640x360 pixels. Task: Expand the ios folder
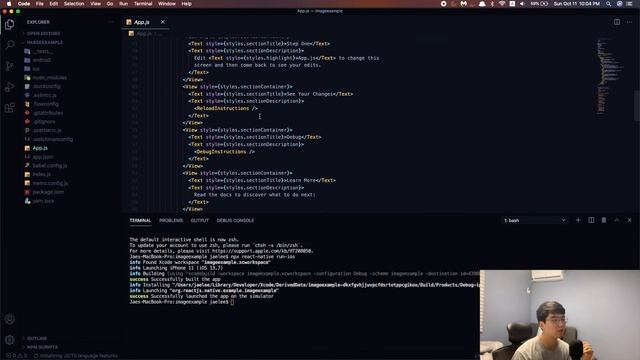33,69
